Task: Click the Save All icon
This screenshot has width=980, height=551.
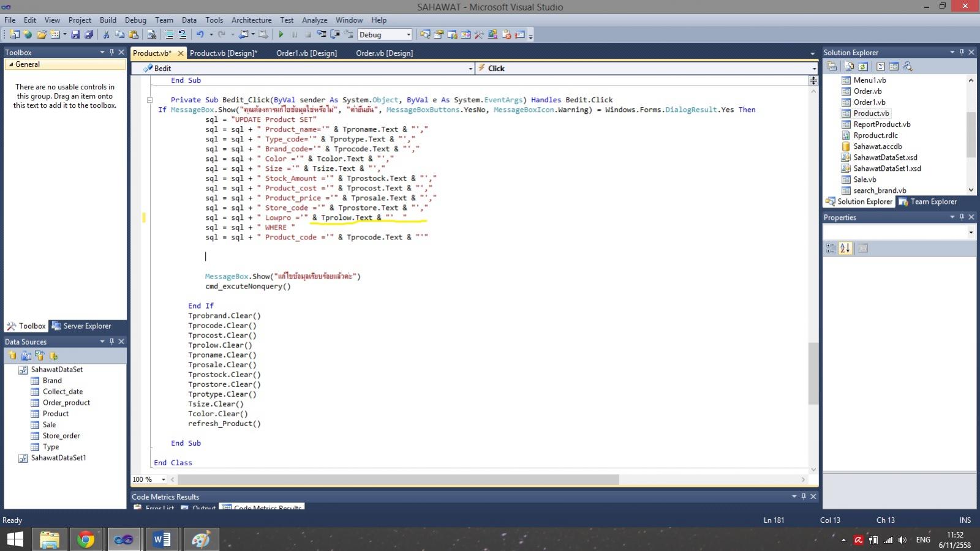Action: (x=89, y=34)
